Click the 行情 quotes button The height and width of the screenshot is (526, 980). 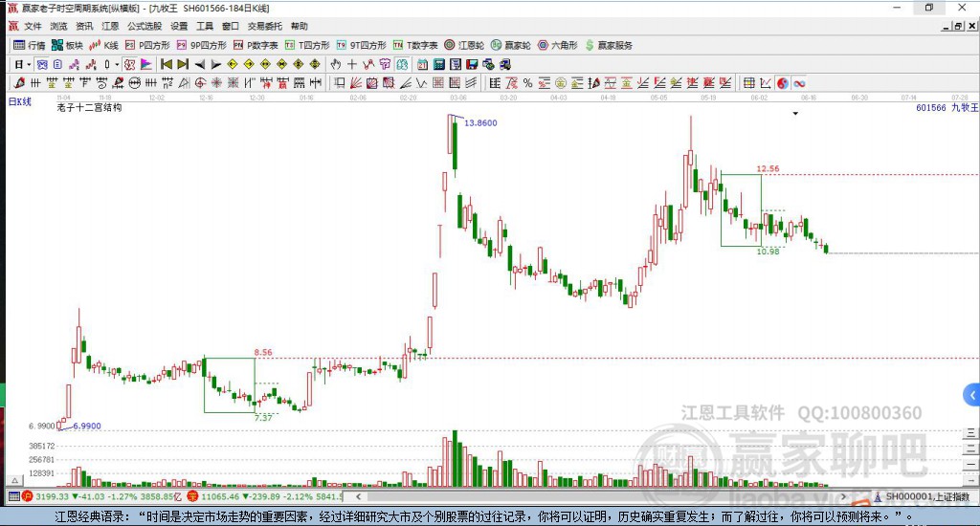tap(30, 45)
